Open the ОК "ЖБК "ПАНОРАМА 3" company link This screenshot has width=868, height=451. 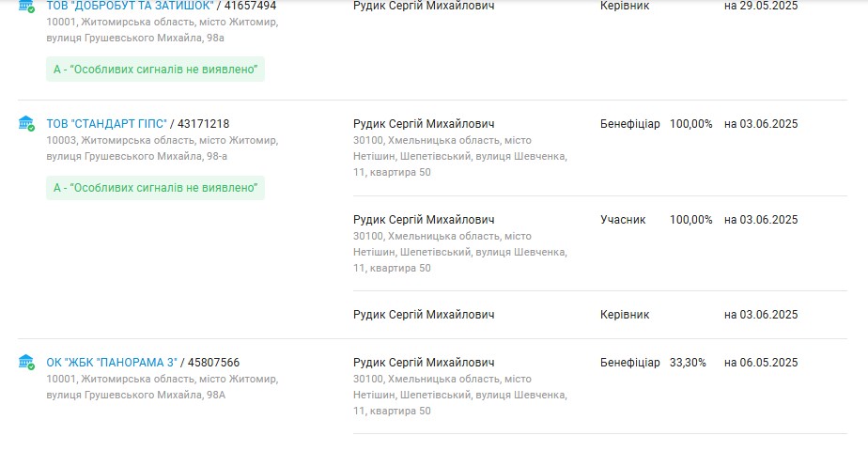112,363
